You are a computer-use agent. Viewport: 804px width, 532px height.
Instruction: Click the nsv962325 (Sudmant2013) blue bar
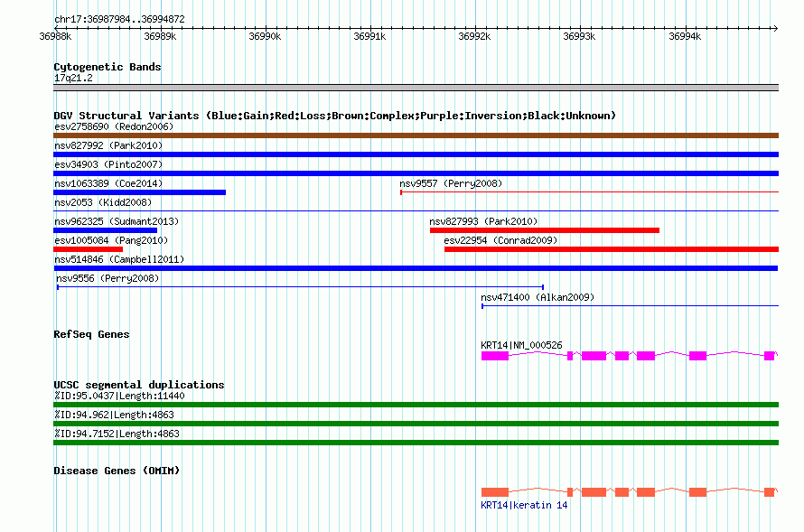coord(105,230)
